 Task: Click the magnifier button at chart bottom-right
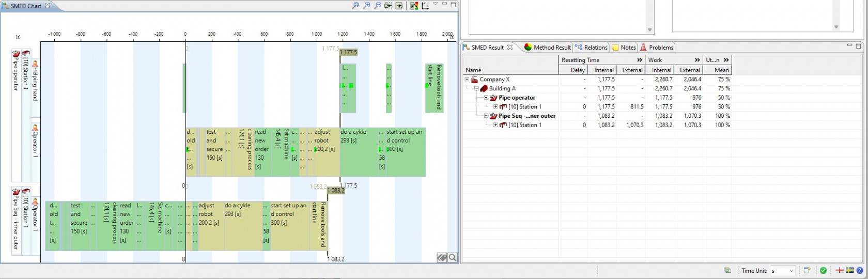tap(453, 258)
